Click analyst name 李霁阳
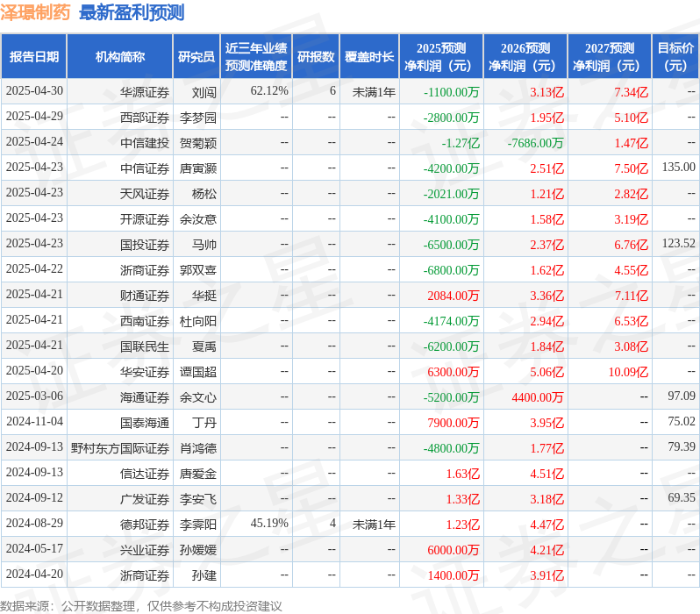The width and height of the screenshot is (700, 614). point(198,525)
